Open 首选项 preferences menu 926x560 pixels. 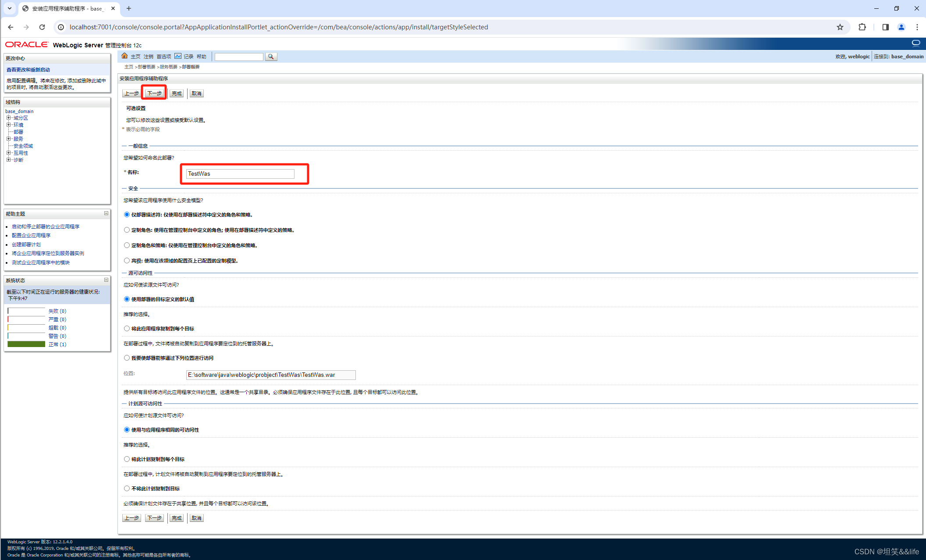pyautogui.click(x=164, y=57)
